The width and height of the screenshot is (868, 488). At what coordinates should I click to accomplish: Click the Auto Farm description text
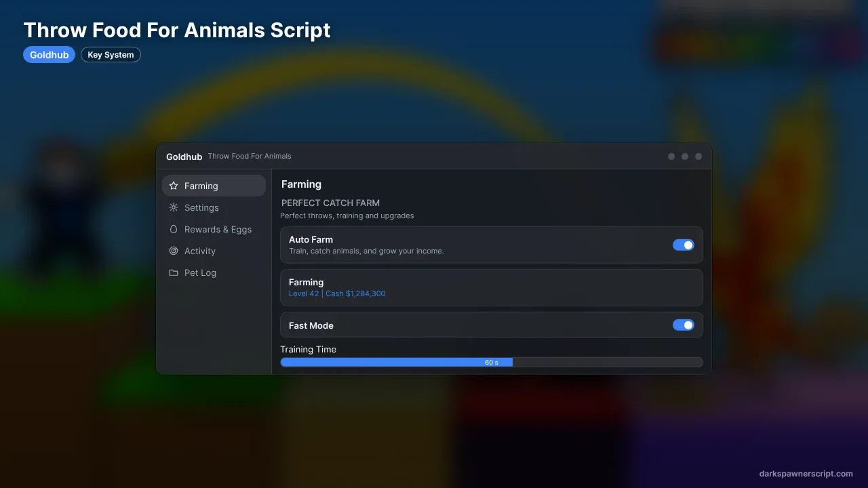coord(366,251)
